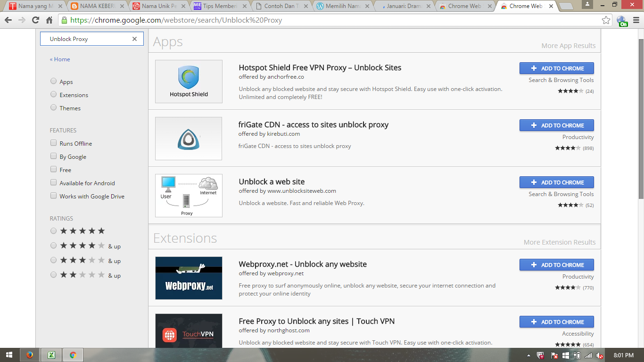Click the volume icon in system tray
Image resolution: width=644 pixels, height=362 pixels.
pyautogui.click(x=600, y=355)
